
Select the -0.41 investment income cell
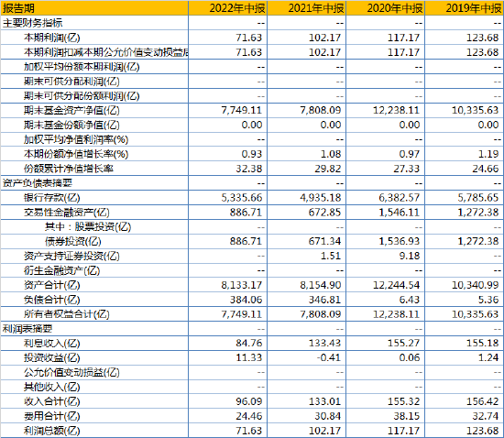[307, 357]
